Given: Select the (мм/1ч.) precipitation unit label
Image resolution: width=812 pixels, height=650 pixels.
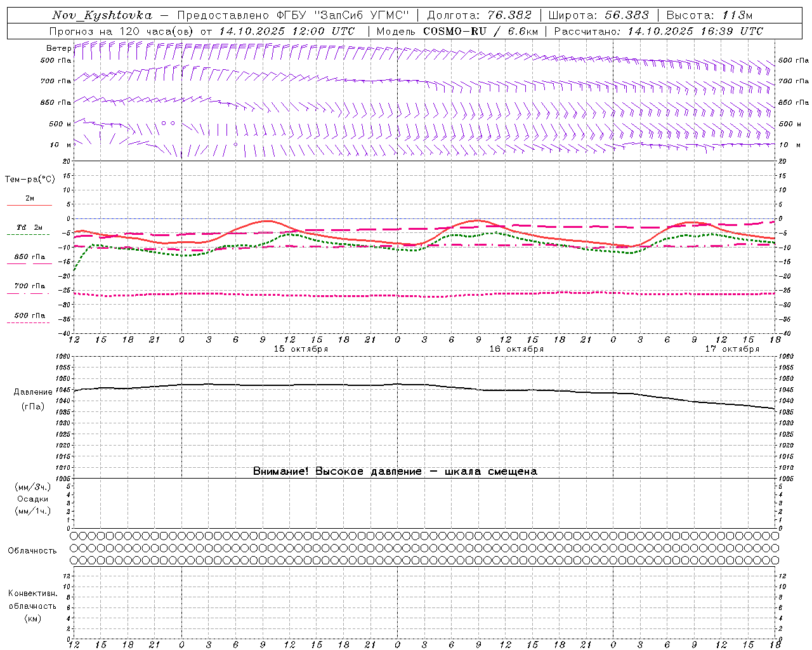Looking at the screenshot, I should 33,512.
